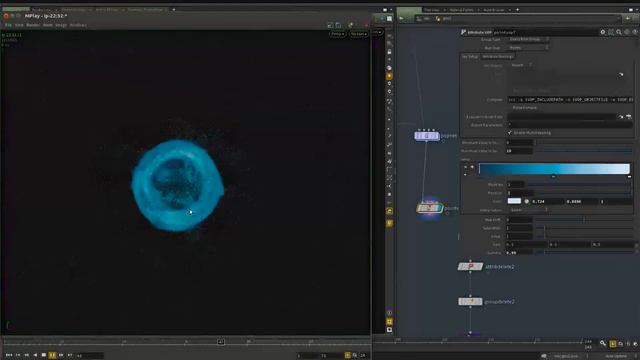Click the node chooser icon beside evaluation path

click(629, 117)
